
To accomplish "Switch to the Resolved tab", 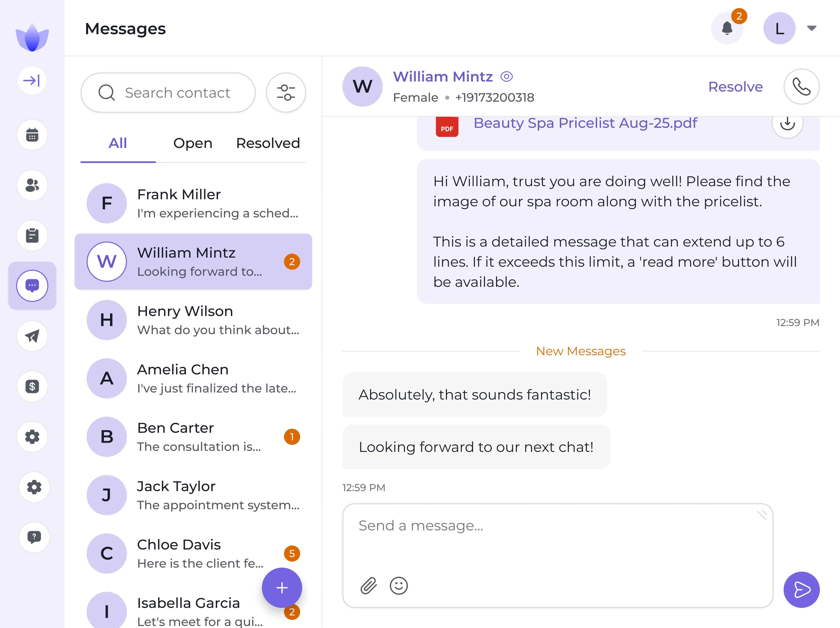I will tap(268, 143).
